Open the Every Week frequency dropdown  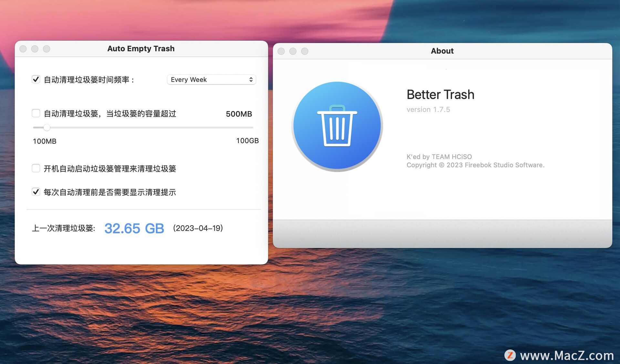click(211, 80)
